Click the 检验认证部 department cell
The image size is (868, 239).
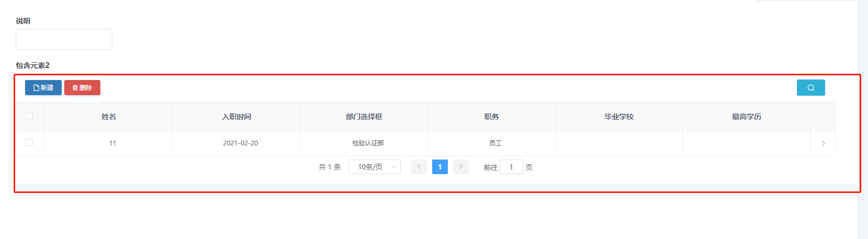[x=368, y=143]
